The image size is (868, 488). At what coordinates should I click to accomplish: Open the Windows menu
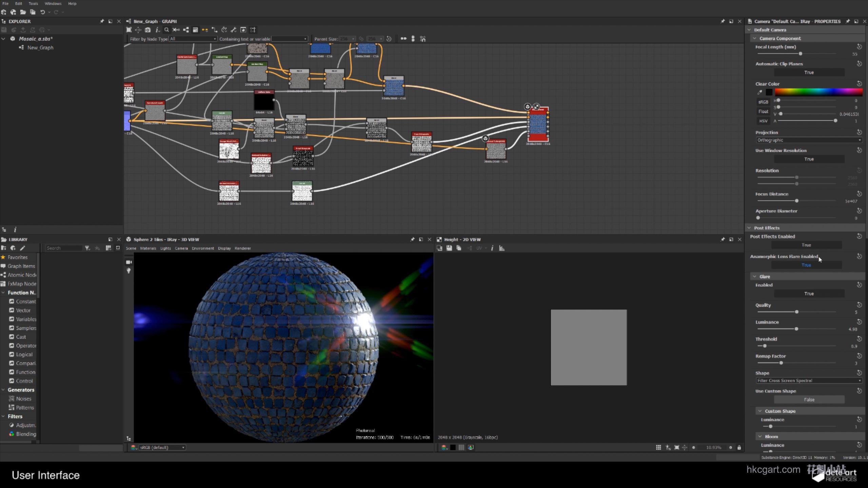(x=53, y=4)
